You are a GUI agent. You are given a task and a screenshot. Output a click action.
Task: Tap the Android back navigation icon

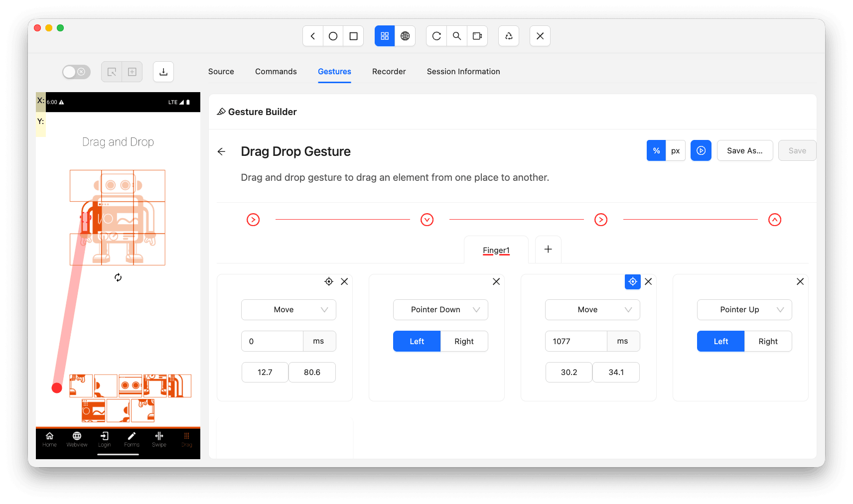click(313, 36)
